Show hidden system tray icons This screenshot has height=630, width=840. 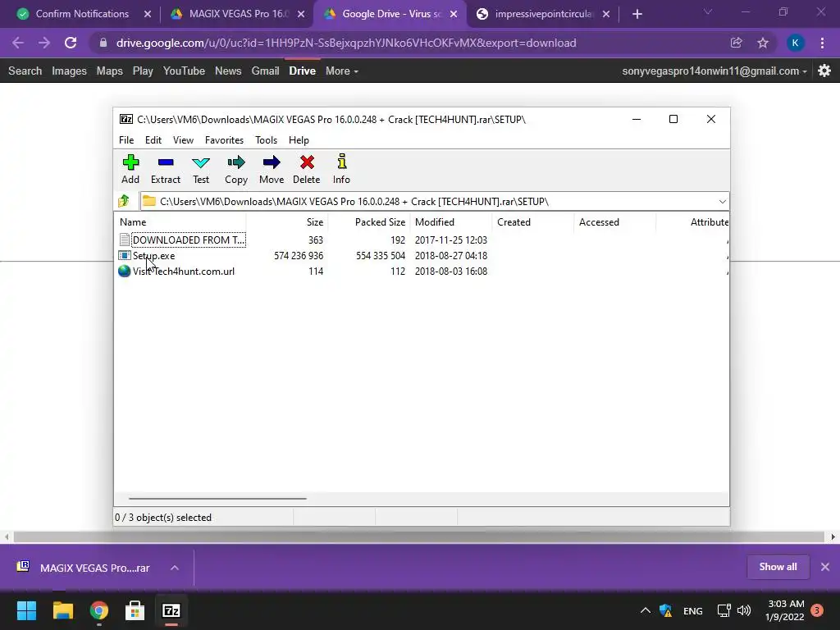pos(646,610)
